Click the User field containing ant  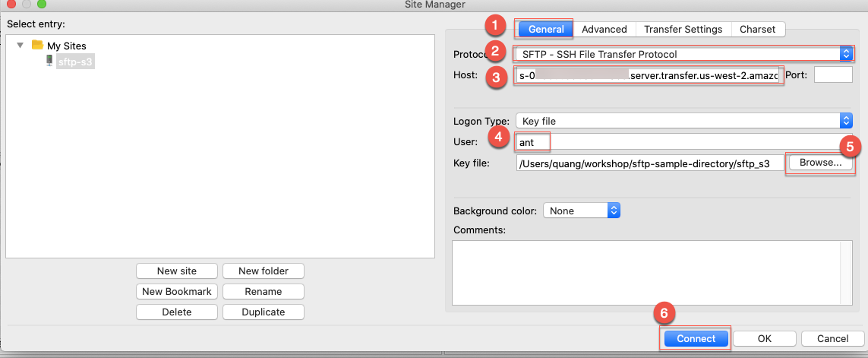point(683,142)
